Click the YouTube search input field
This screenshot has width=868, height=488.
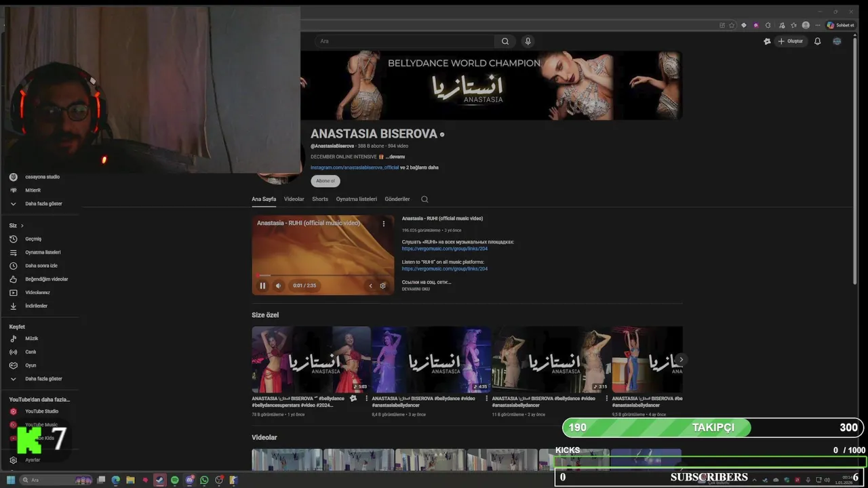406,41
